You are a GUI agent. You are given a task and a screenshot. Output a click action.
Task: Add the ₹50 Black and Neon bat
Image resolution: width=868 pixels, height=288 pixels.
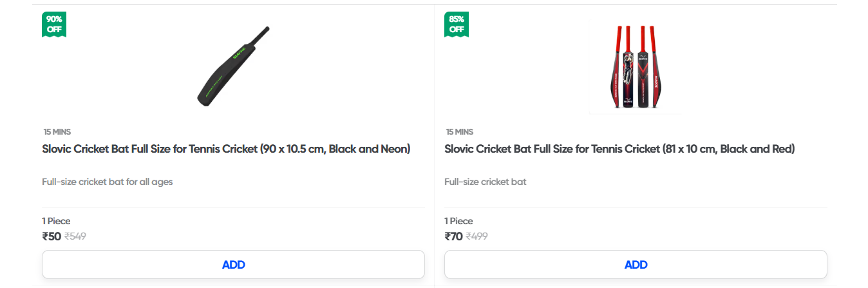(x=233, y=265)
